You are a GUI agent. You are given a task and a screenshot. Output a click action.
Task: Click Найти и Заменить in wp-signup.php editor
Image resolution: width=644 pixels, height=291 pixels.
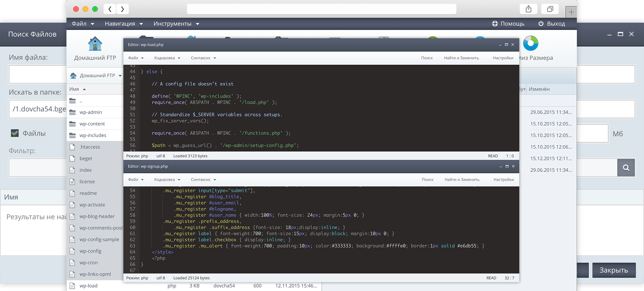[462, 180]
